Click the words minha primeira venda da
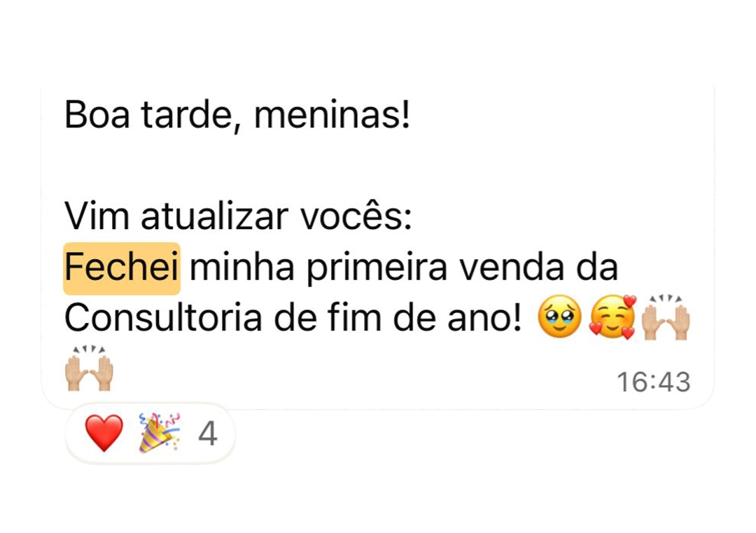The width and height of the screenshot is (756, 533). 404,268
